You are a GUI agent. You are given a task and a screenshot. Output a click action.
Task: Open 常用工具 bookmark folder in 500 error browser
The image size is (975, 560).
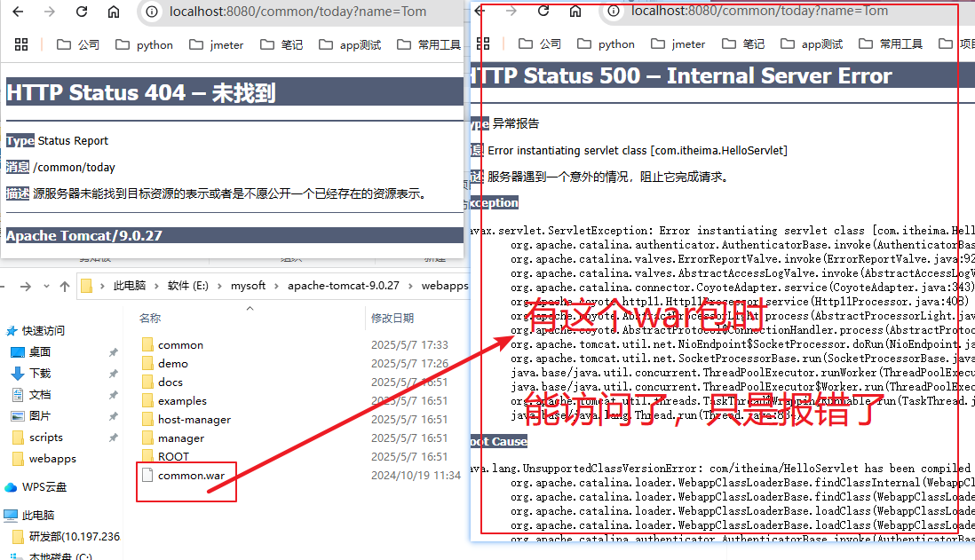[x=891, y=43]
